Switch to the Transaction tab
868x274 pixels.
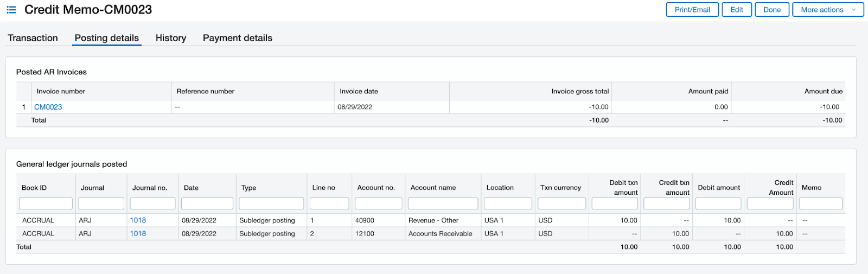pos(33,38)
